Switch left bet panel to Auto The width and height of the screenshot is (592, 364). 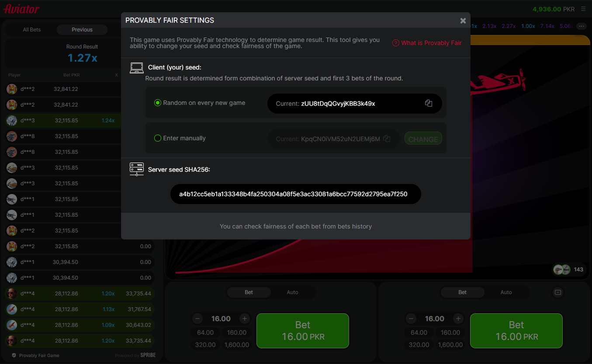point(292,292)
